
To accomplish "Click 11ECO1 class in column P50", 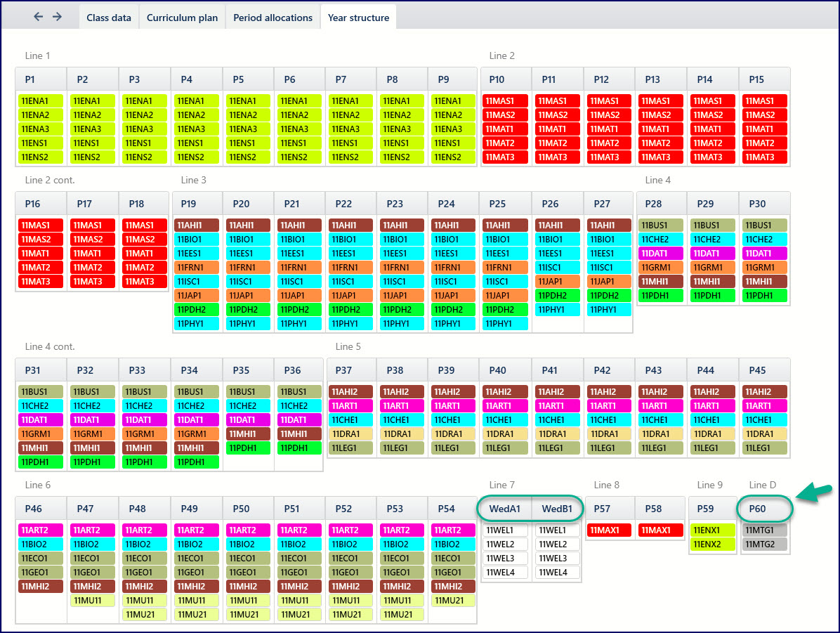I will coord(249,558).
